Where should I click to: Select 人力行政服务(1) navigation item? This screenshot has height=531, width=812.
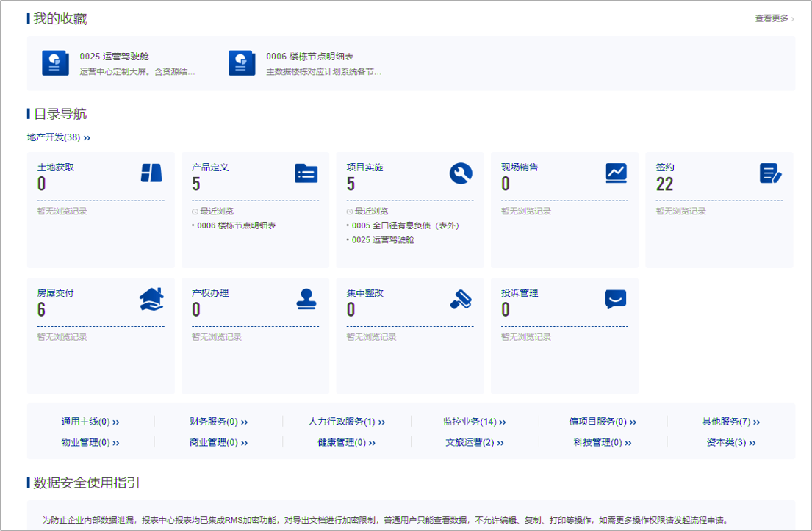(x=346, y=422)
